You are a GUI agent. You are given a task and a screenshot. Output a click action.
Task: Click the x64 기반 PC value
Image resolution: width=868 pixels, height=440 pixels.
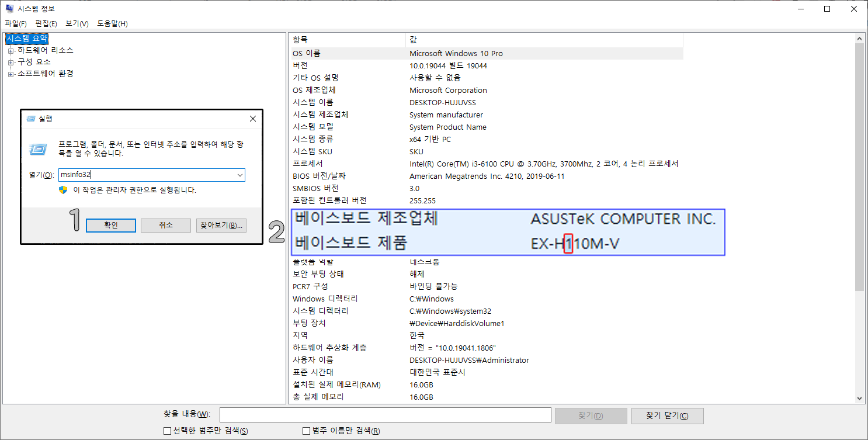(430, 139)
